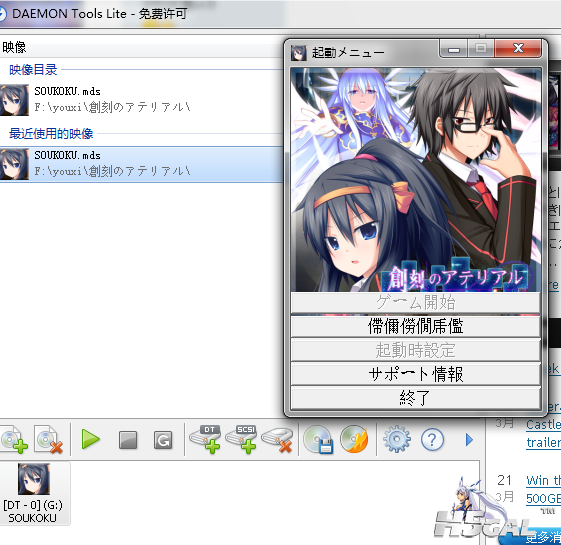This screenshot has height=545, width=561.
Task: Select SOUKOKU.mds under 最近使用的映像
Action: (141, 164)
